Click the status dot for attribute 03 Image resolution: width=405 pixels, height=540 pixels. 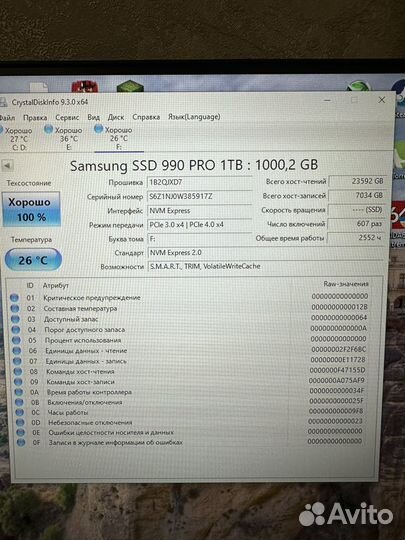pyautogui.click(x=15, y=319)
